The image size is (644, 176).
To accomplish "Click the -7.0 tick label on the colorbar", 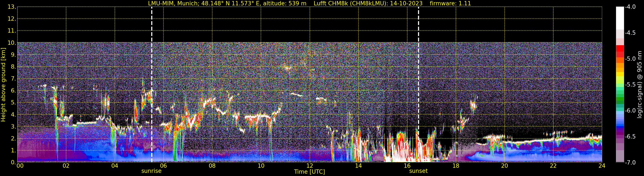I will click(630, 163).
